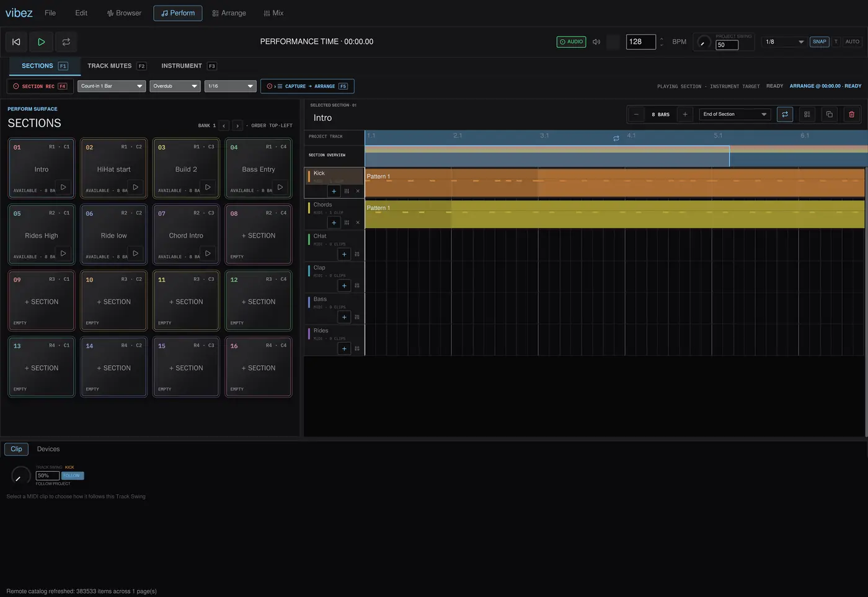
Task: Toggle the SNAP button
Action: pos(819,42)
